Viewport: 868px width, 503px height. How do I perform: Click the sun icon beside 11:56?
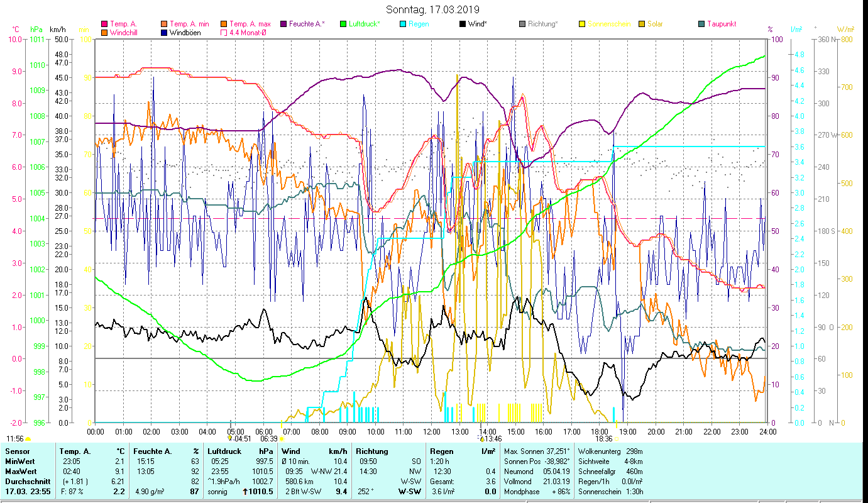pyautogui.click(x=28, y=439)
